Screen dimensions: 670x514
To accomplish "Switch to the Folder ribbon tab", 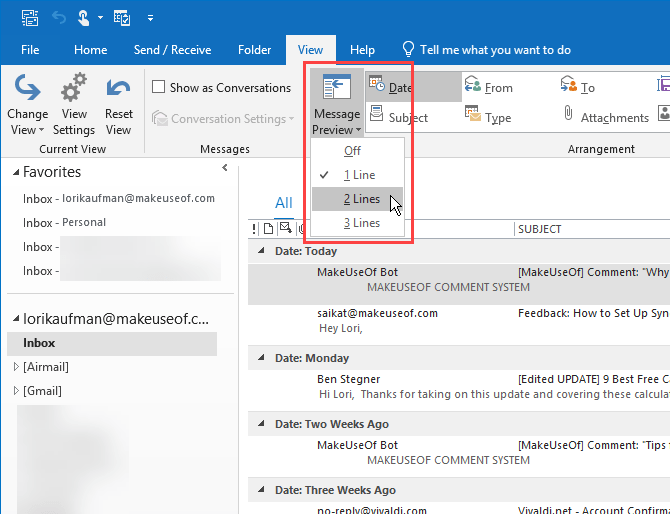I will 254,50.
